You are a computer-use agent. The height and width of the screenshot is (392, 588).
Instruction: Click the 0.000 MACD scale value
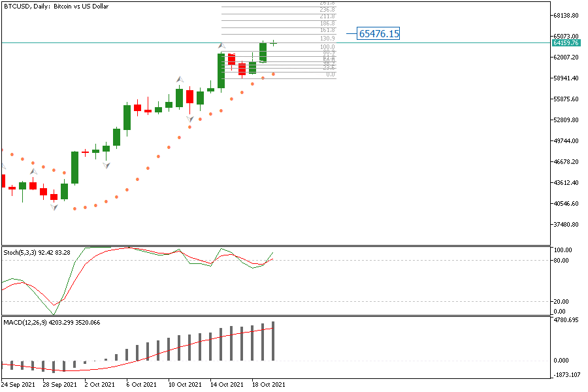click(x=561, y=361)
